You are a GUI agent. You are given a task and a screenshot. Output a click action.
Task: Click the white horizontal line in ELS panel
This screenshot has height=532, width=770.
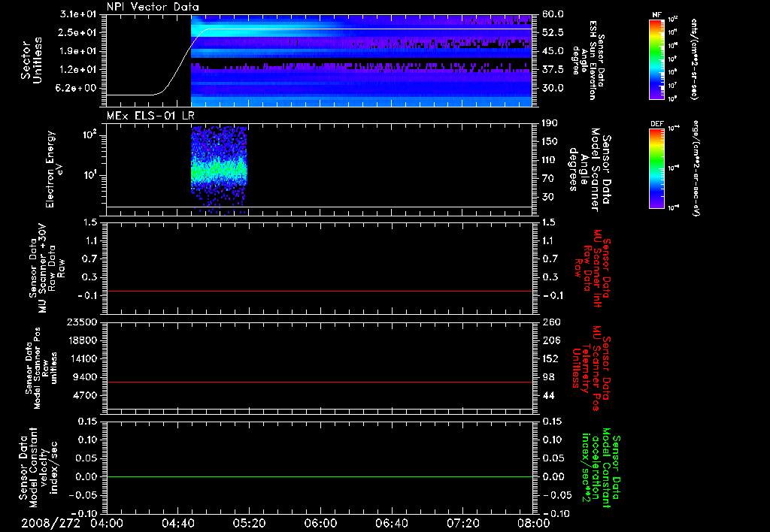pyautogui.click(x=319, y=207)
